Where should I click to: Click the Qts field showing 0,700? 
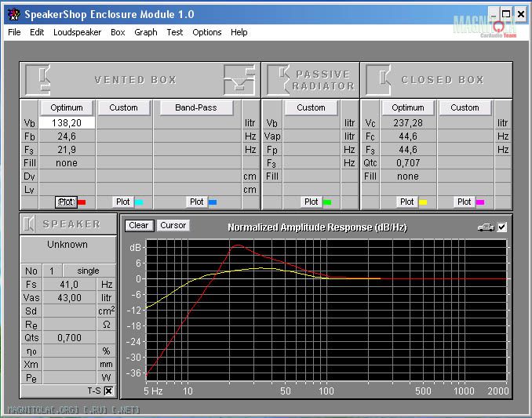[69, 338]
